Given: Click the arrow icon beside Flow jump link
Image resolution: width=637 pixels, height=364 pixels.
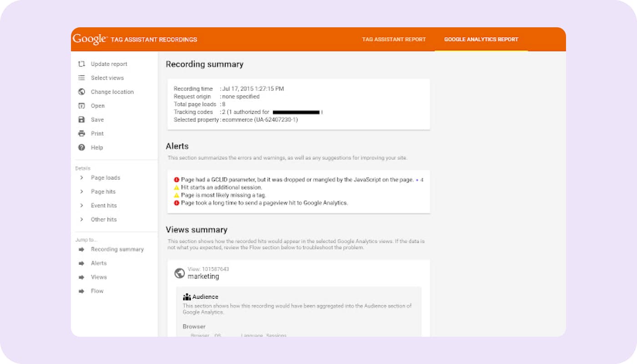Looking at the screenshot, I should tap(81, 291).
